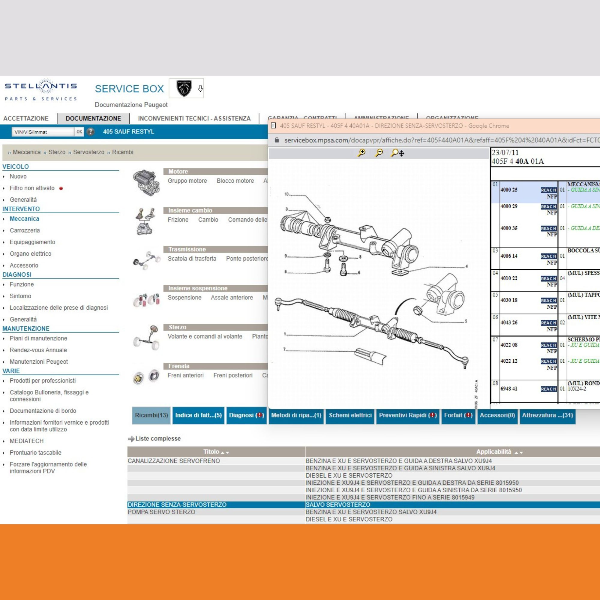The width and height of the screenshot is (600, 600).
Task: Click Liste complesse link
Action: pos(158,439)
